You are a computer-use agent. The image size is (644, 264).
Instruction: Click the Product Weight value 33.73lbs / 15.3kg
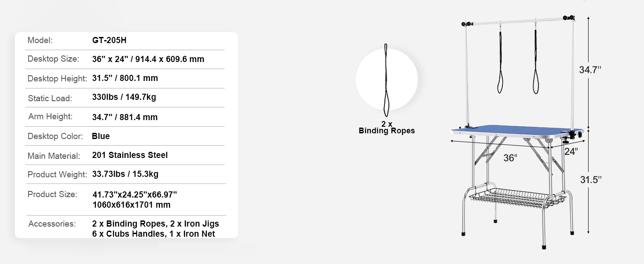coord(125,174)
